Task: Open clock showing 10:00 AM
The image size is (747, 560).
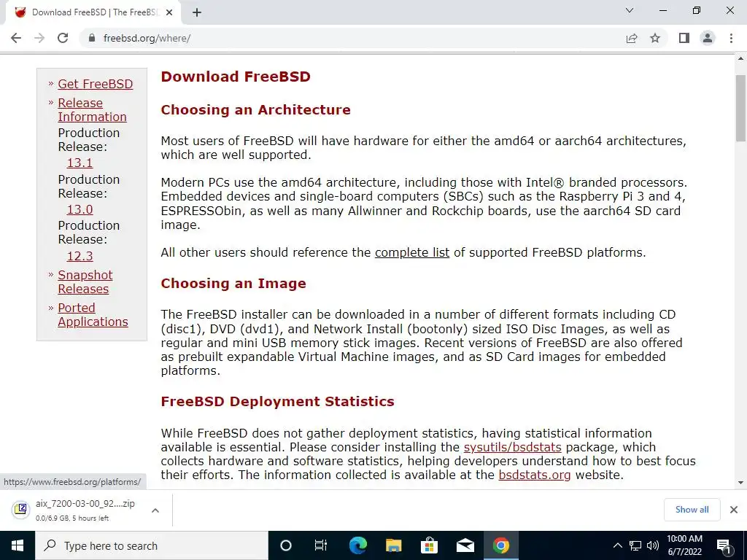Action: 684,545
